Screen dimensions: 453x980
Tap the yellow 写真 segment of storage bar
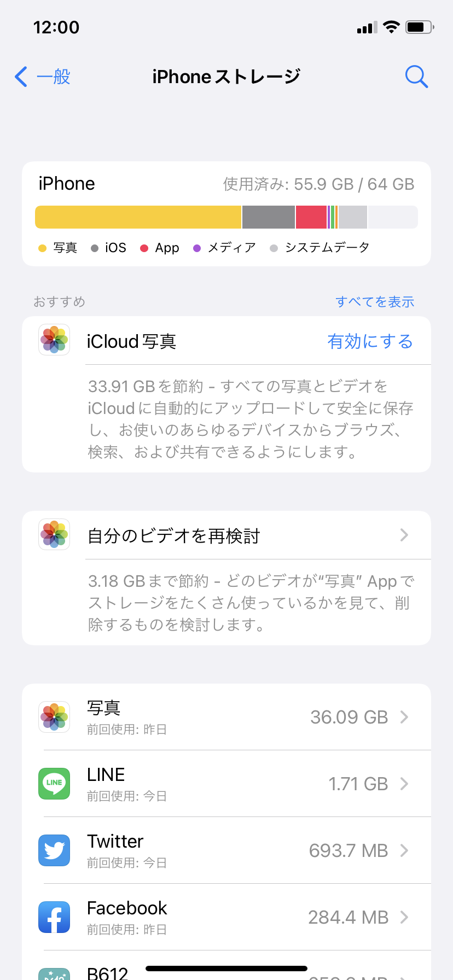tap(138, 217)
